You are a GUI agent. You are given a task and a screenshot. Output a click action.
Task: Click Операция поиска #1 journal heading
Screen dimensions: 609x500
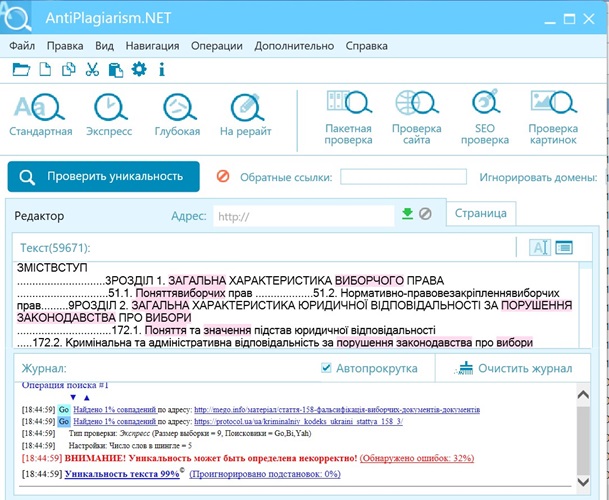point(65,385)
